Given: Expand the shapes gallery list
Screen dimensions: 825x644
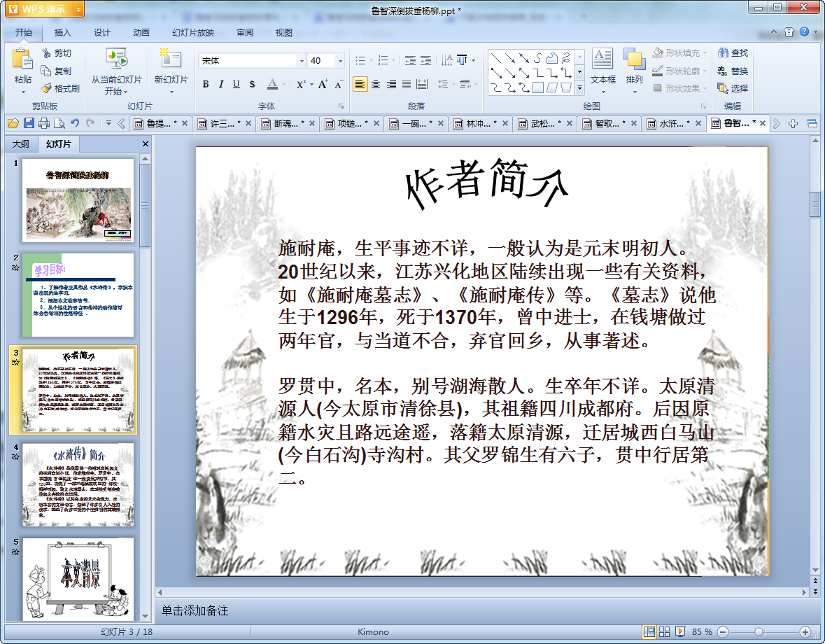Looking at the screenshot, I should [579, 88].
